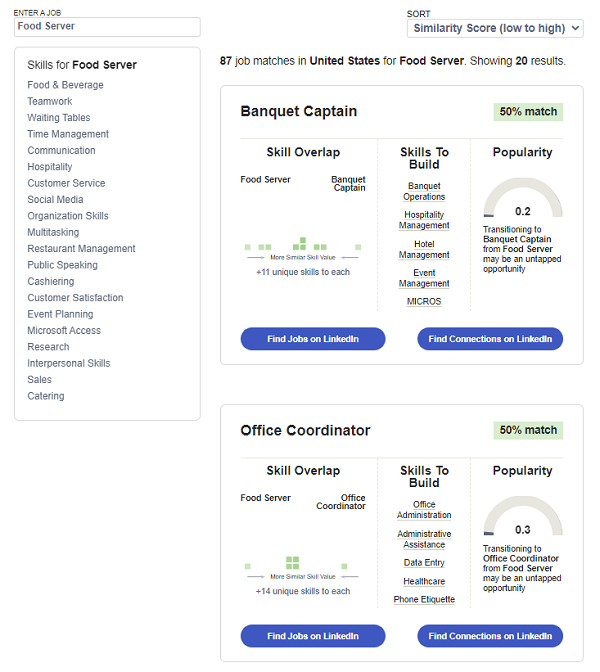Open the Banquet Operations skill link
The height and width of the screenshot is (672, 600).
[424, 192]
